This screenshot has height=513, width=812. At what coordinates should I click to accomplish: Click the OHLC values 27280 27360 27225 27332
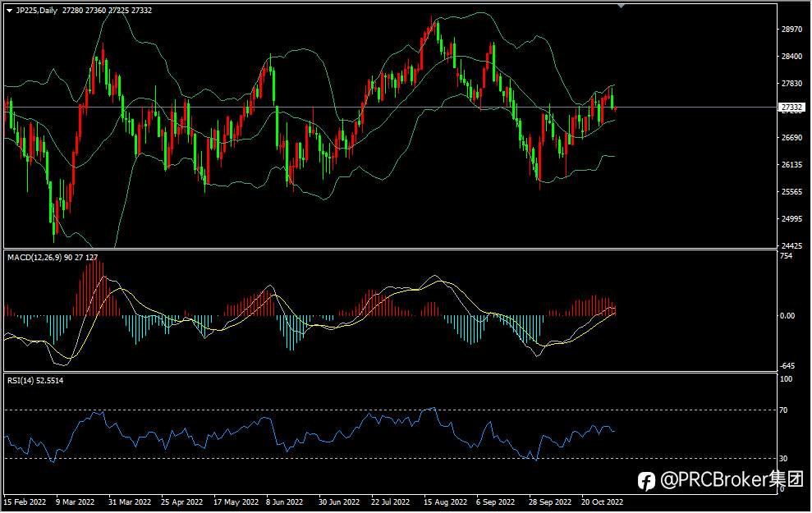pos(108,11)
